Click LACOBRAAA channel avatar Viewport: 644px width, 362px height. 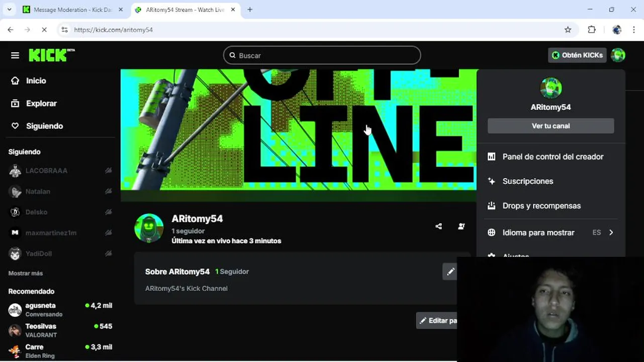click(x=15, y=170)
